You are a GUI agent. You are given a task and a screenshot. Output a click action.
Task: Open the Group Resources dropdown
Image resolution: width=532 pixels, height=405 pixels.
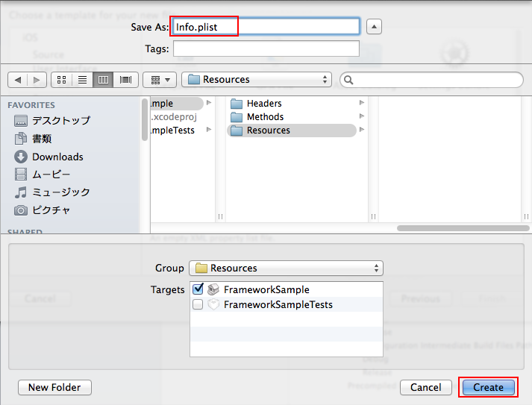pos(286,269)
